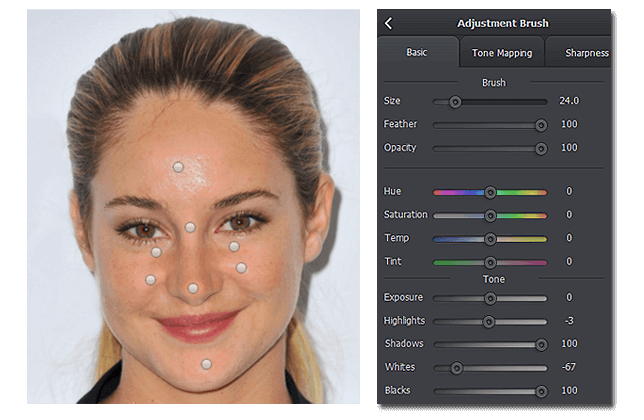The width and height of the screenshot is (644, 420).
Task: Select the brush pin on the forehead
Action: [178, 167]
